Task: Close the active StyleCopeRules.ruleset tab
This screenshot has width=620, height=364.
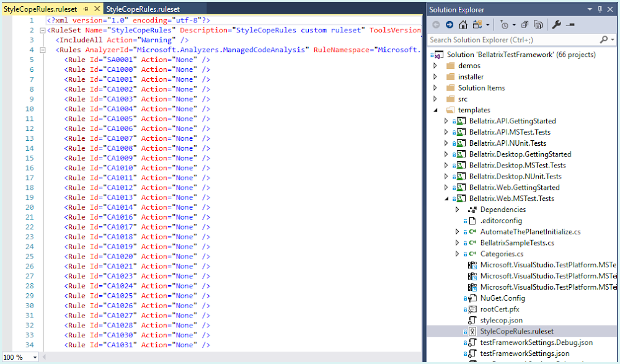Action: [x=97, y=9]
